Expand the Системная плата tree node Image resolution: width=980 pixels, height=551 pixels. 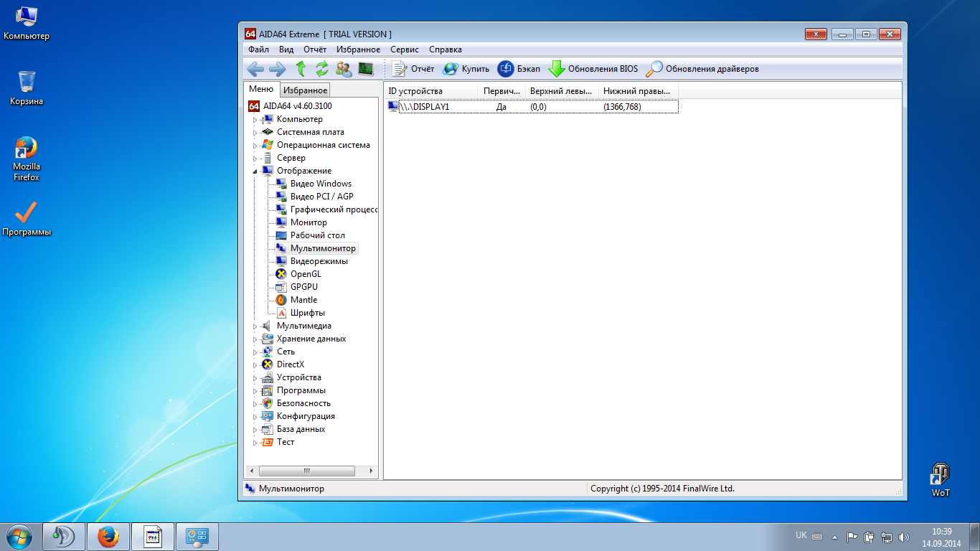254,133
